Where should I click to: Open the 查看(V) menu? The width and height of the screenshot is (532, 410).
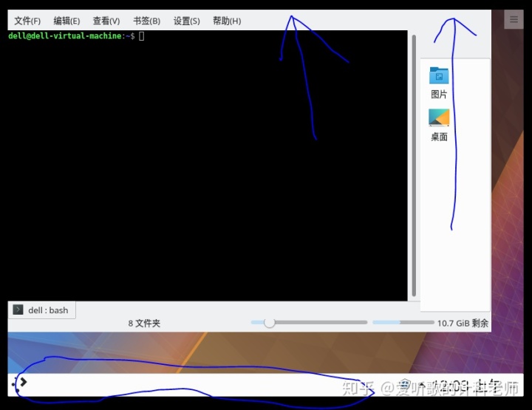click(x=106, y=21)
